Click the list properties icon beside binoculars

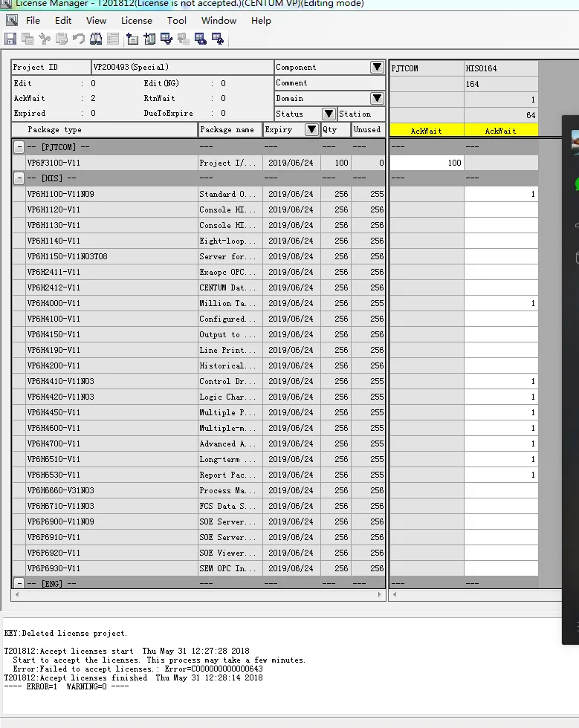(x=113, y=39)
